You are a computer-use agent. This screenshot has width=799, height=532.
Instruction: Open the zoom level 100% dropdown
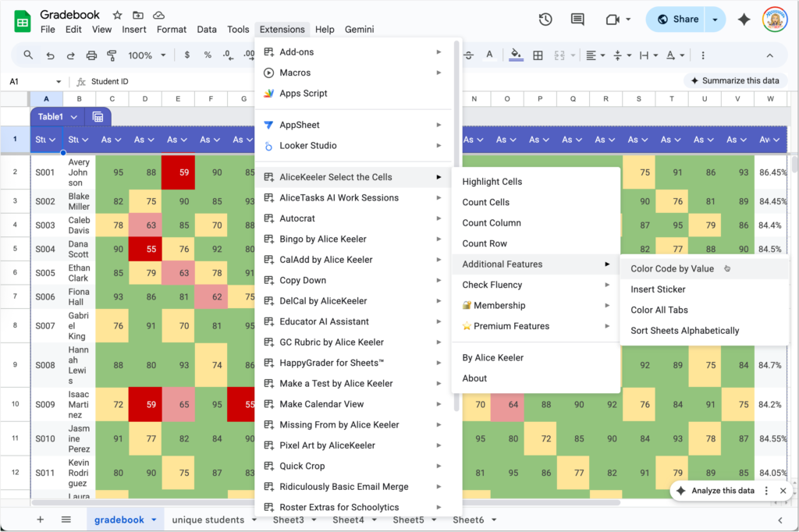pos(146,55)
